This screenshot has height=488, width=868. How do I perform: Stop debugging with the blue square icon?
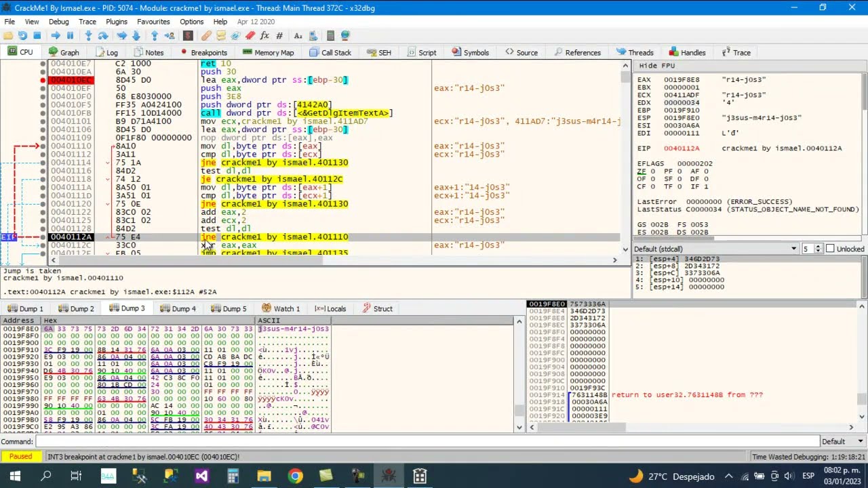(x=37, y=35)
